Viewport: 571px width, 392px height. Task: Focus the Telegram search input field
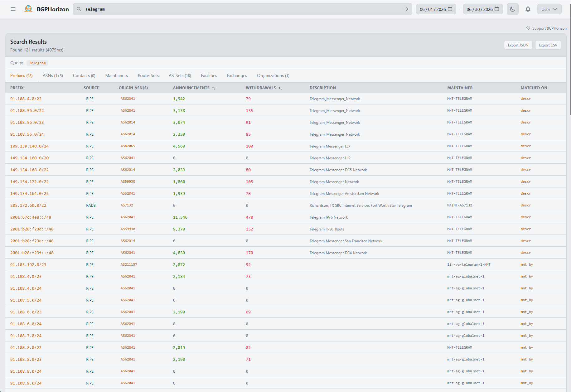click(x=243, y=9)
